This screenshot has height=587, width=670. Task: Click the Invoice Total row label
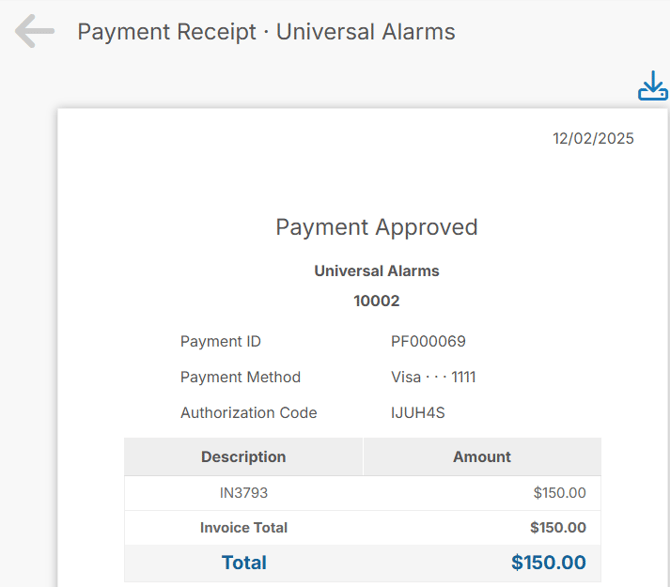point(243,528)
